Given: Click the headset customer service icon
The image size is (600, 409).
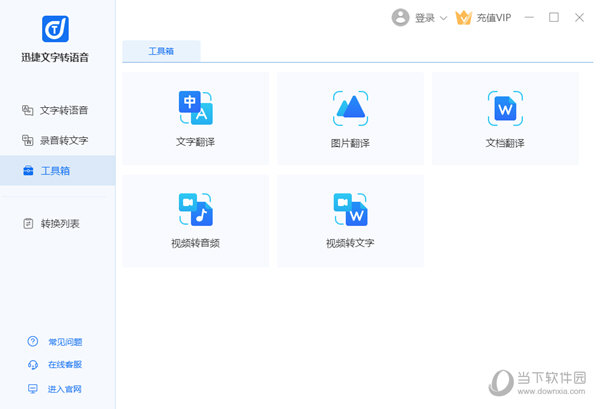Looking at the screenshot, I should [x=33, y=365].
